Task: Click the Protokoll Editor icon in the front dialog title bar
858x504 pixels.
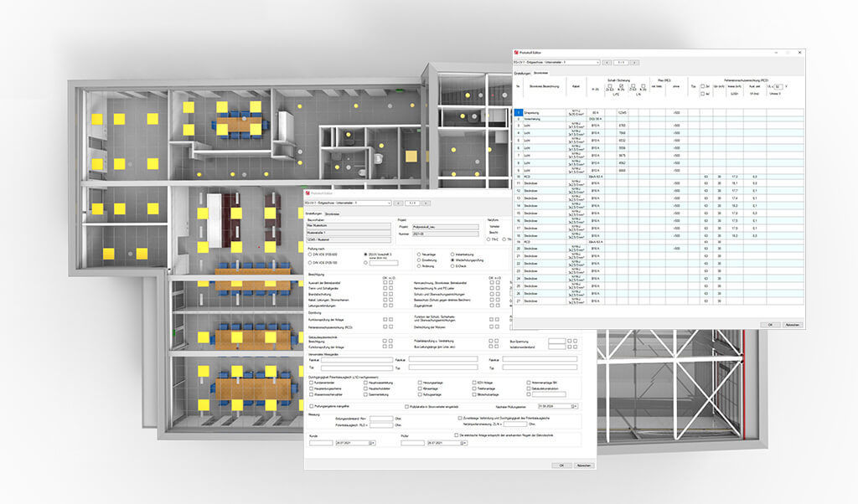Action: point(308,193)
